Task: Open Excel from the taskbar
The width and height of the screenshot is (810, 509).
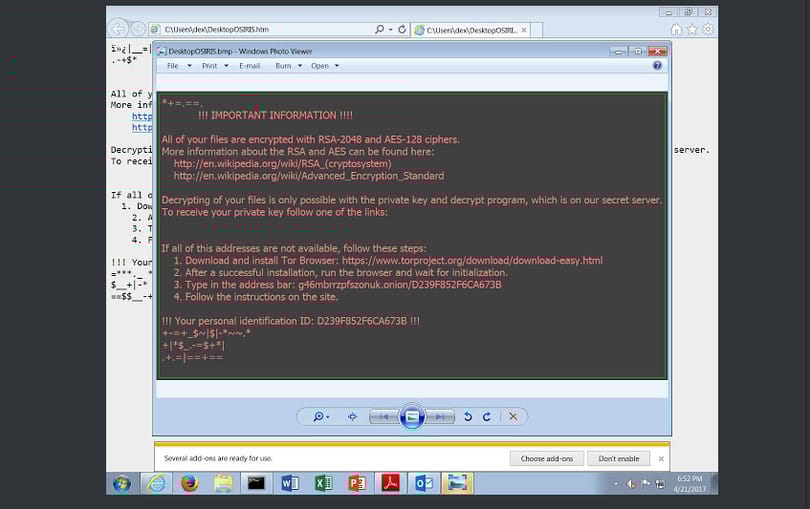Action: 323,484
